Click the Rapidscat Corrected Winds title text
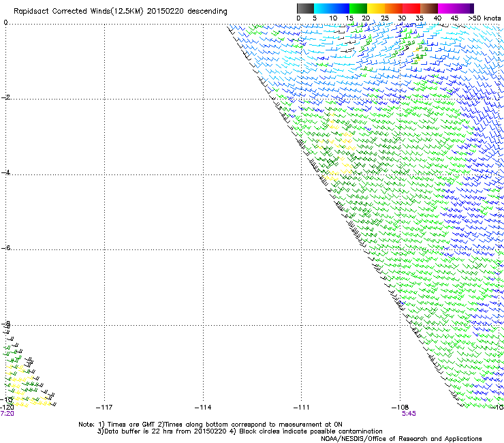Screen dimensions: 504x443 click(x=121, y=12)
